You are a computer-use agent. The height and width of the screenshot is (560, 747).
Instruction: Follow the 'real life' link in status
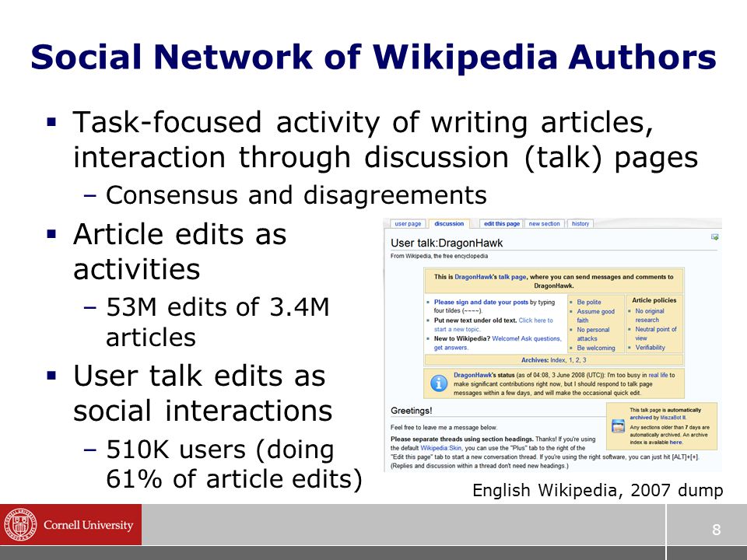(x=658, y=375)
